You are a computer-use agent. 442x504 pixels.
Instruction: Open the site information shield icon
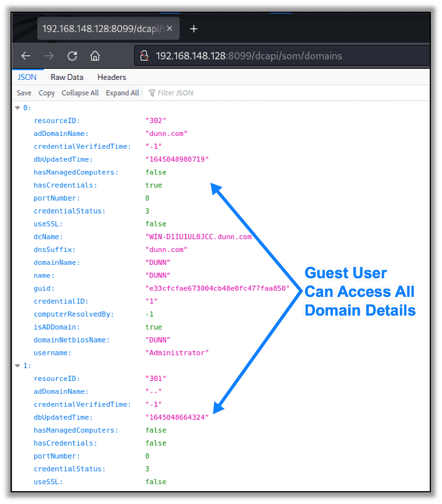coord(144,55)
